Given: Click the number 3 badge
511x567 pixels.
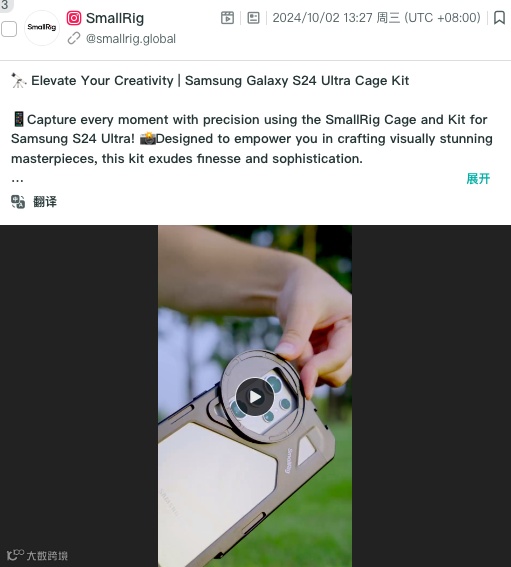Looking at the screenshot, I should point(5,5).
